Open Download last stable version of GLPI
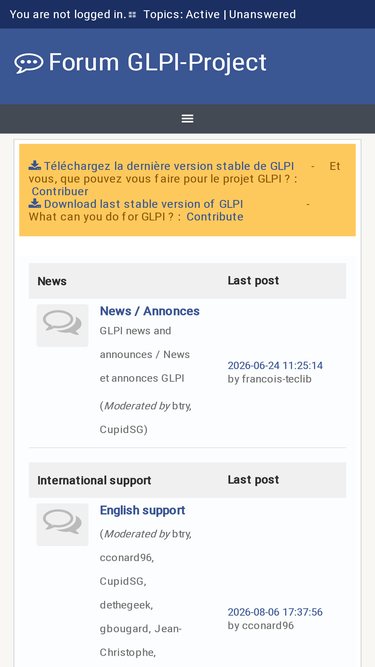Image resolution: width=375 pixels, height=667 pixels. click(143, 204)
